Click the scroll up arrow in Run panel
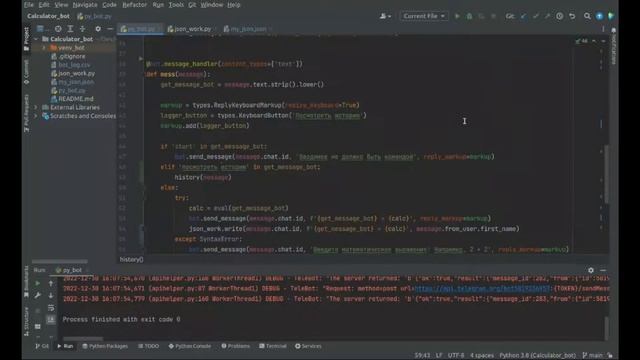The height and width of the screenshot is (360, 640). tap(51, 283)
